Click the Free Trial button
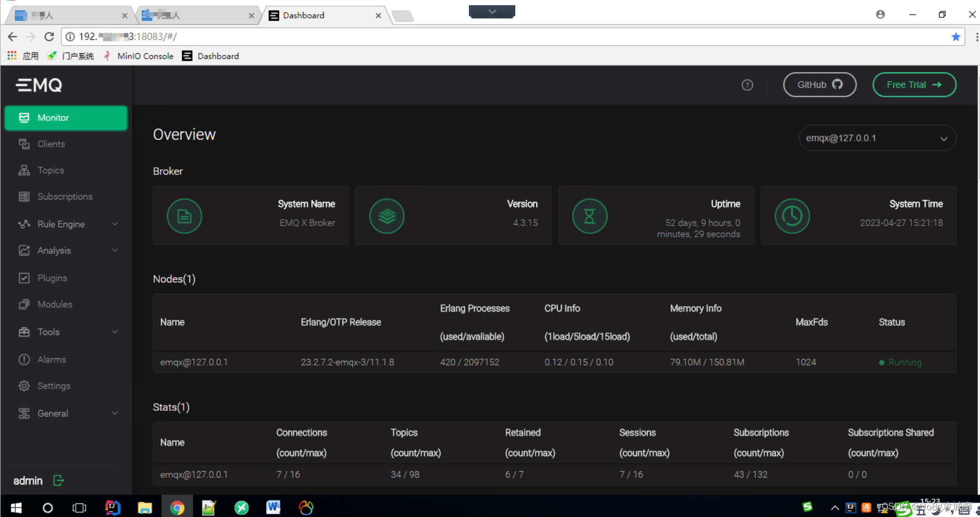Screen dimensions: 980x517 (x=914, y=85)
